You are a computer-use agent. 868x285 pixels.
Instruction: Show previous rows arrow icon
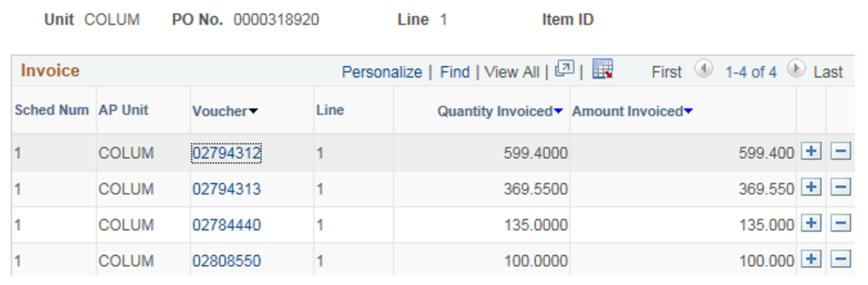tap(703, 69)
